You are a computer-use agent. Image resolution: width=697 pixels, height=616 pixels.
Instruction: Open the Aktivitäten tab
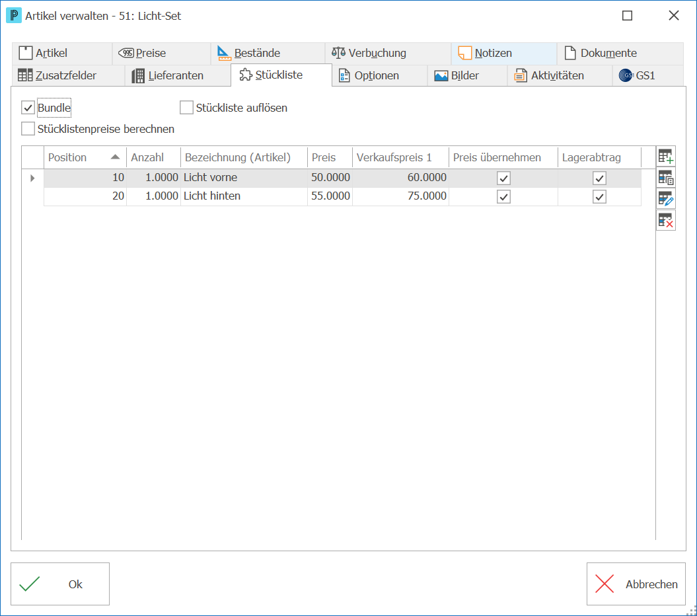[560, 75]
